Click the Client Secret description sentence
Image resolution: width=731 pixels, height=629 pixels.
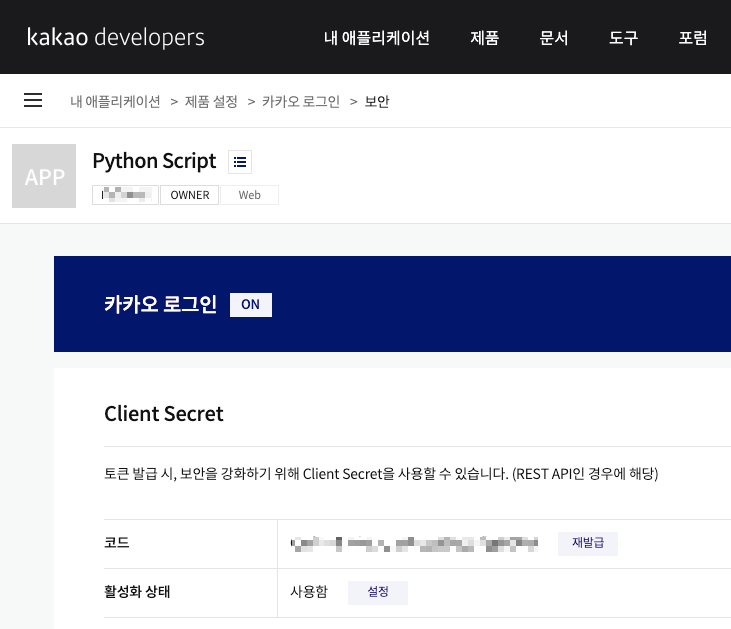[381, 474]
